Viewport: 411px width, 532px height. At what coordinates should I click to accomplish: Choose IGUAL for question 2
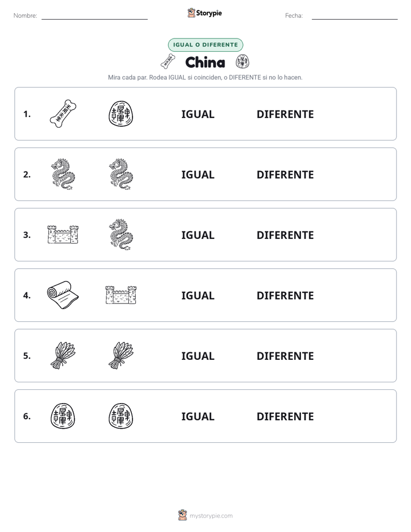pos(197,174)
